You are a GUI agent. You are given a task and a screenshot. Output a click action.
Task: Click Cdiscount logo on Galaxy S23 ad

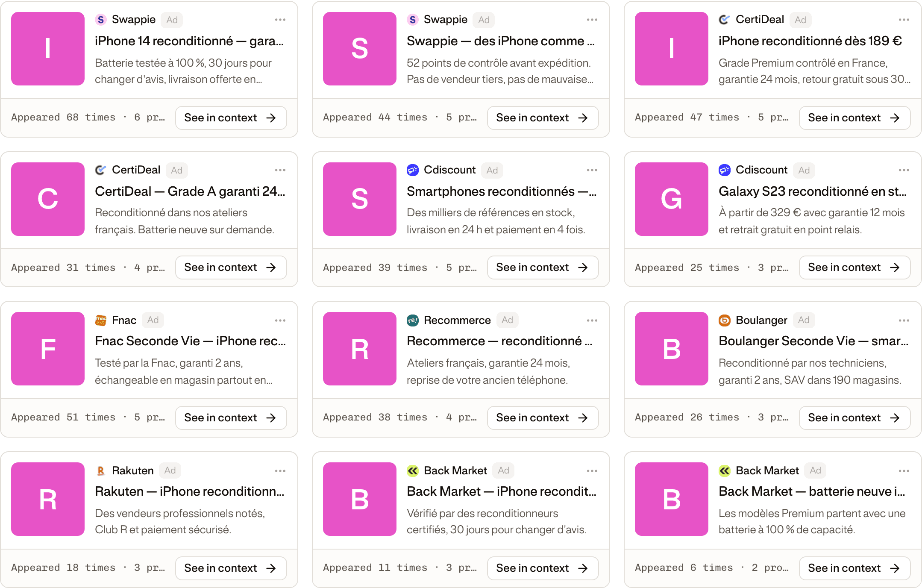click(x=725, y=170)
